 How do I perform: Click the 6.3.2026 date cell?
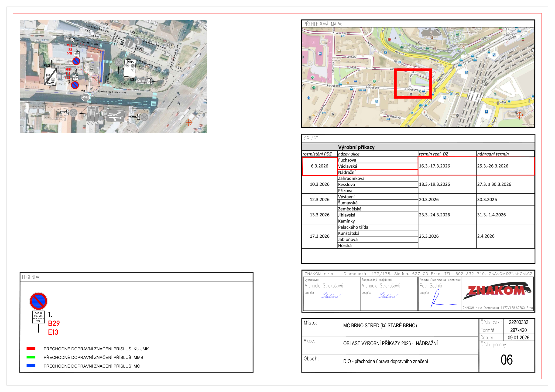pos(320,166)
